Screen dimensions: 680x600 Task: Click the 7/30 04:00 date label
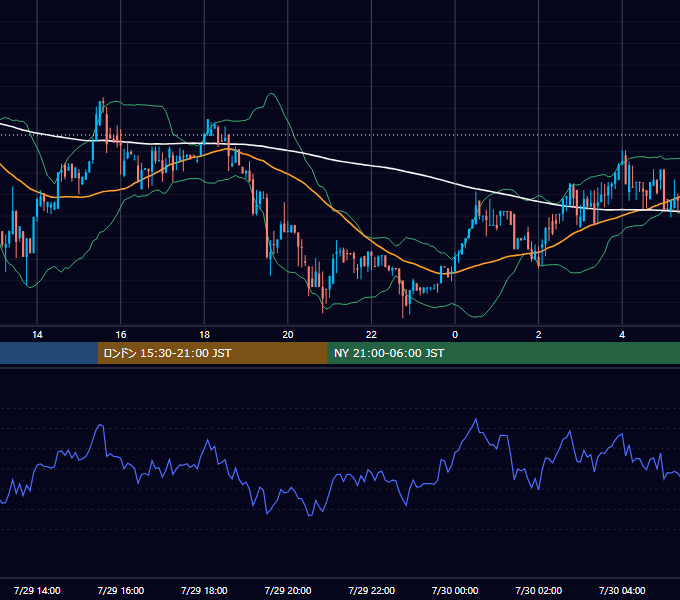click(x=622, y=590)
